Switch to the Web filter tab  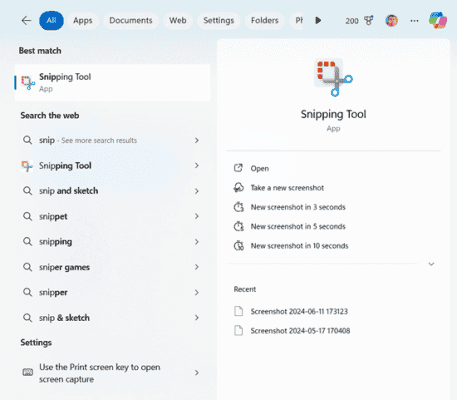click(178, 21)
